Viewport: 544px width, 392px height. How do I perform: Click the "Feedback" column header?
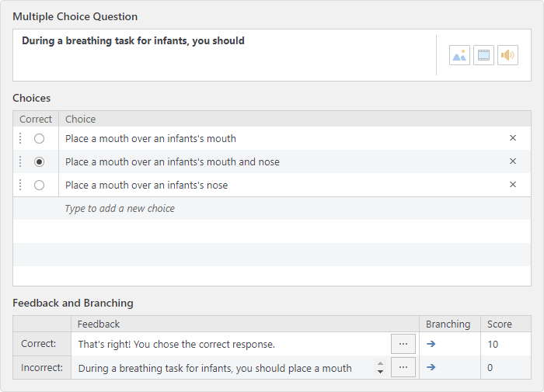tap(99, 324)
